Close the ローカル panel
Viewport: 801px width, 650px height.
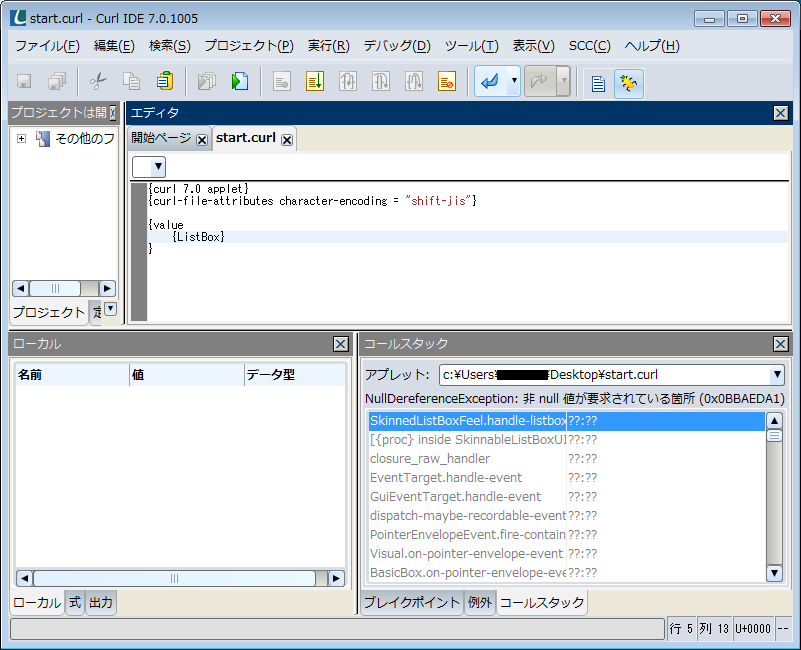click(341, 344)
